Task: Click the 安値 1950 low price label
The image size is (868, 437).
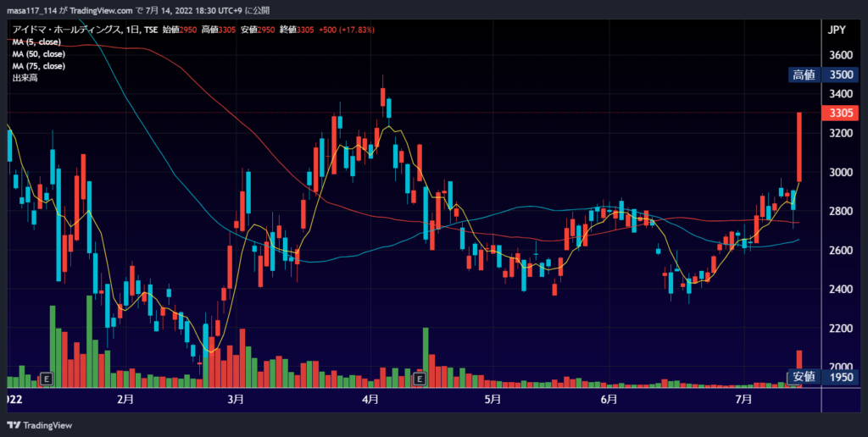Action: pyautogui.click(x=823, y=377)
